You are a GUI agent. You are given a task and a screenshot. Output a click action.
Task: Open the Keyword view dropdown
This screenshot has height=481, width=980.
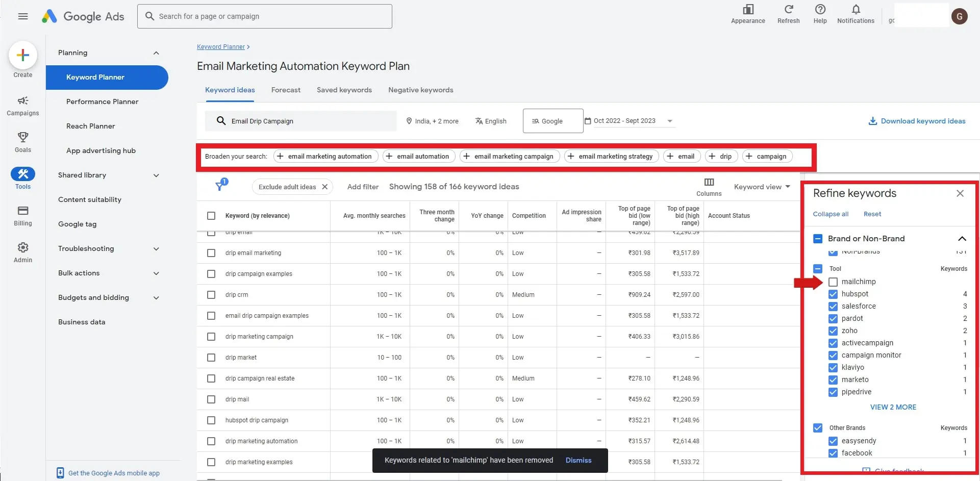[762, 187]
